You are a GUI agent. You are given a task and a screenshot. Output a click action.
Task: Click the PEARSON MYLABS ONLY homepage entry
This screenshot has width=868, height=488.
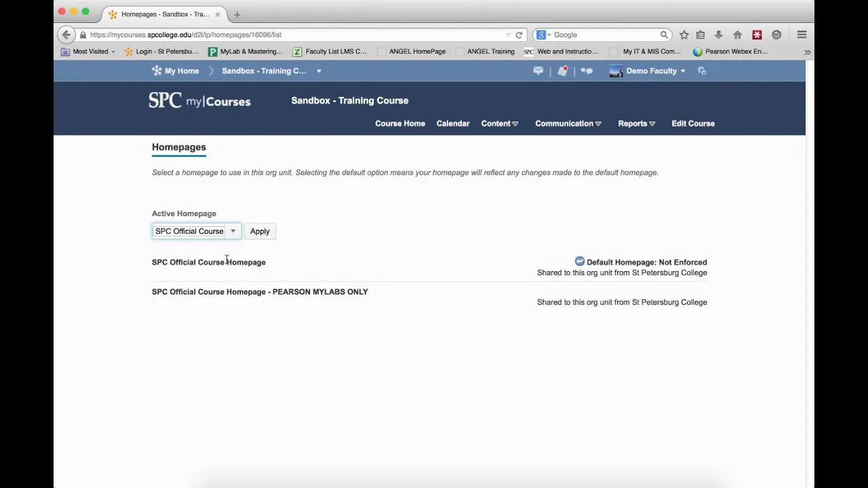pos(260,292)
